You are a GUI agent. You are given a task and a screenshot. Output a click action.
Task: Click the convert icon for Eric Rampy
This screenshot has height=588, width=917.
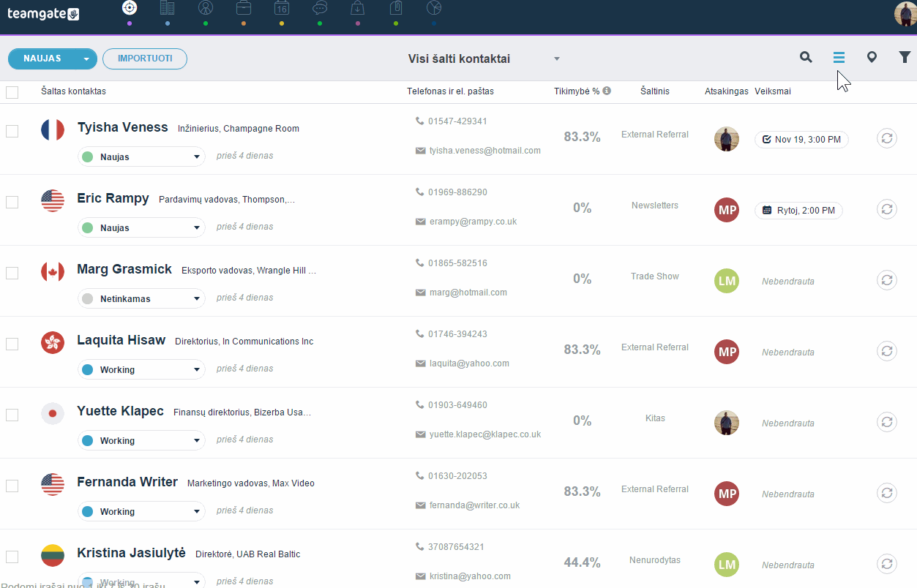[886, 209]
